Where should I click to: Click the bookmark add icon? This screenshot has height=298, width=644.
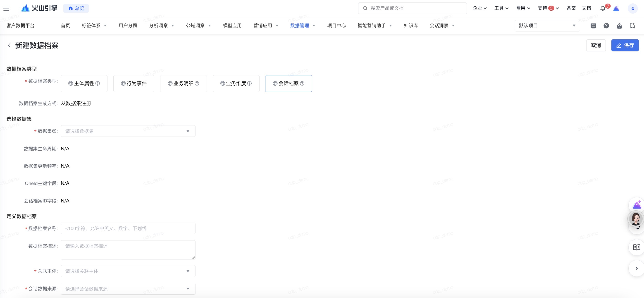click(632, 26)
